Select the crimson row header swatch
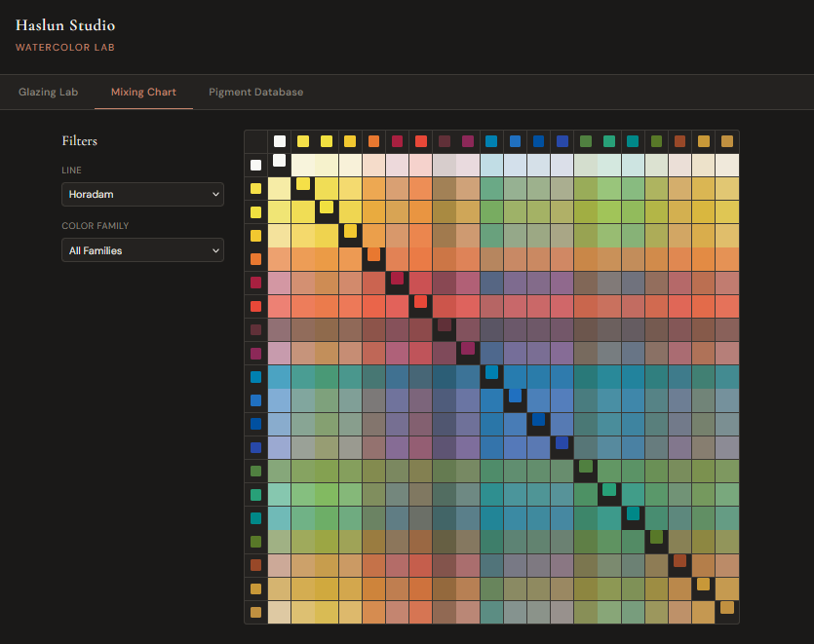 255,283
